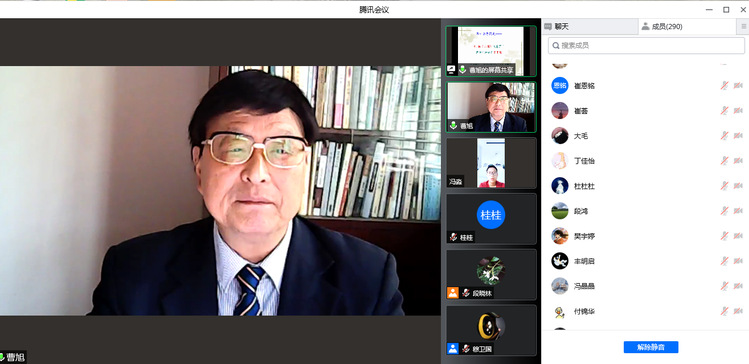Select member name 樊宇婷 in the list
This screenshot has height=364, width=749.
click(x=584, y=236)
